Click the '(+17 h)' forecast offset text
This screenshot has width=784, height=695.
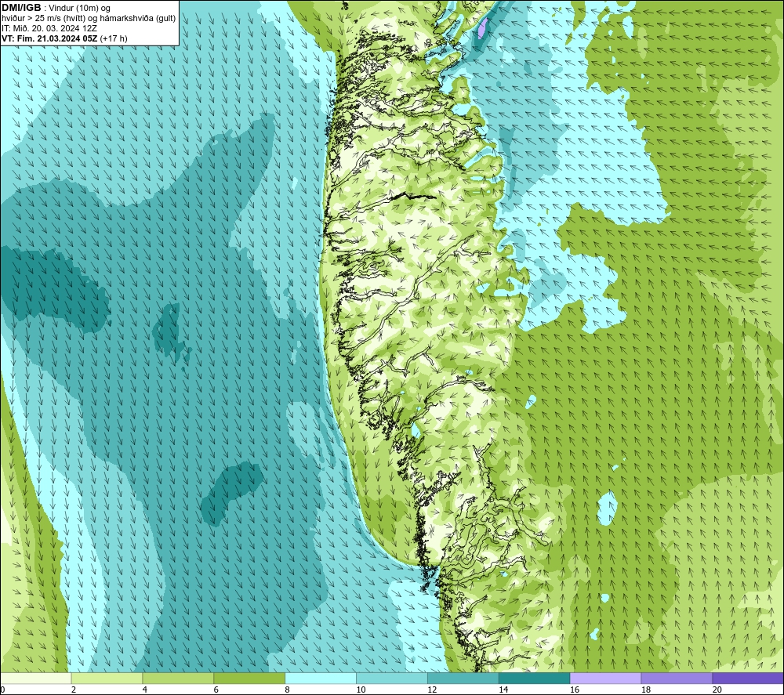[114, 38]
